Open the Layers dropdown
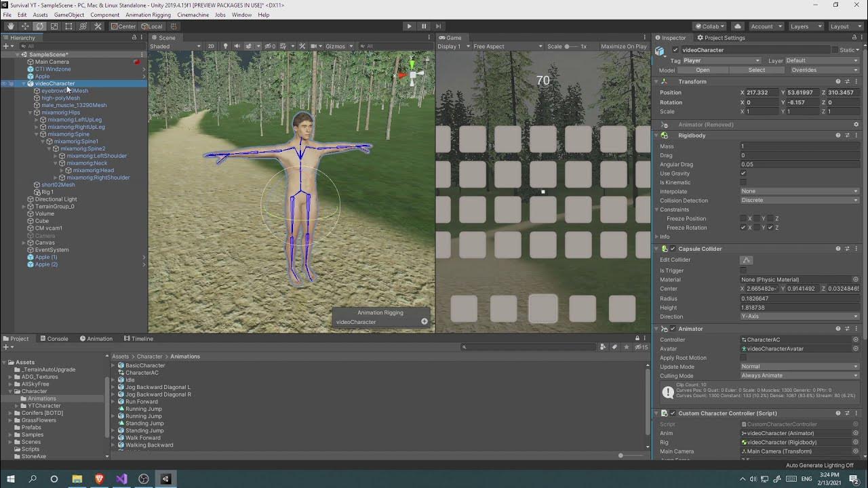868x488 pixels. [805, 26]
